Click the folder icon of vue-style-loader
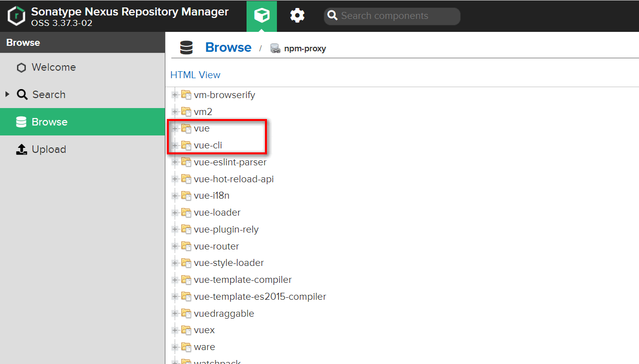 pos(186,263)
